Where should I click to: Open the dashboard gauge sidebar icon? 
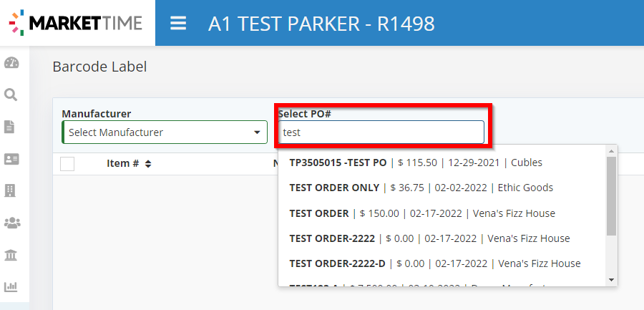[11, 63]
